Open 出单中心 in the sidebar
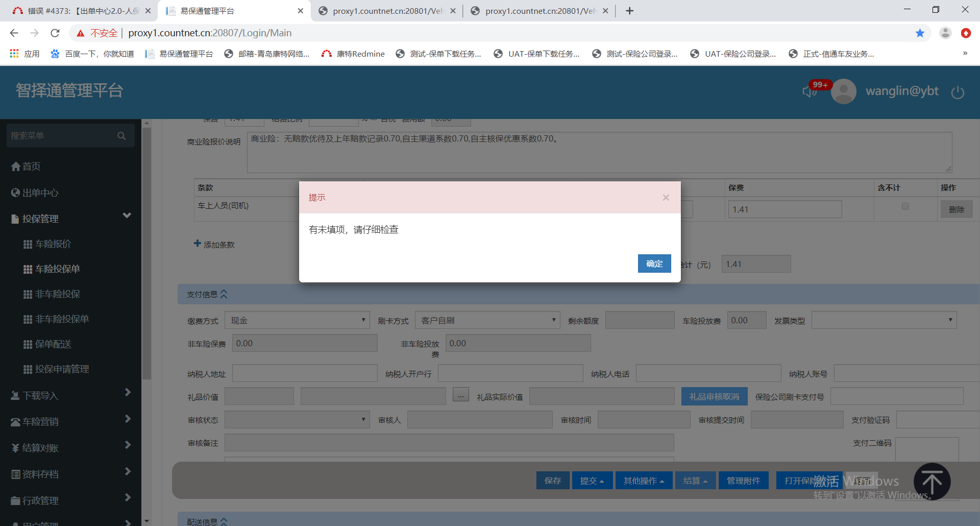Image resolution: width=980 pixels, height=526 pixels. [35, 193]
